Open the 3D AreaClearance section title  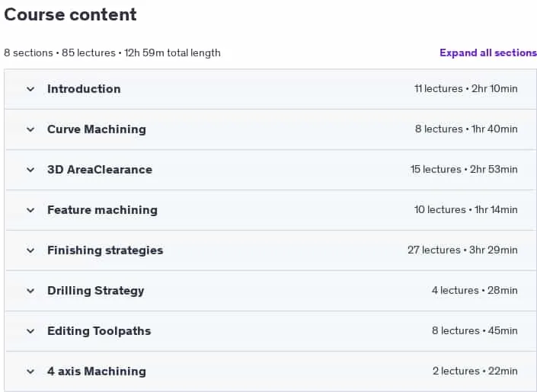(100, 170)
